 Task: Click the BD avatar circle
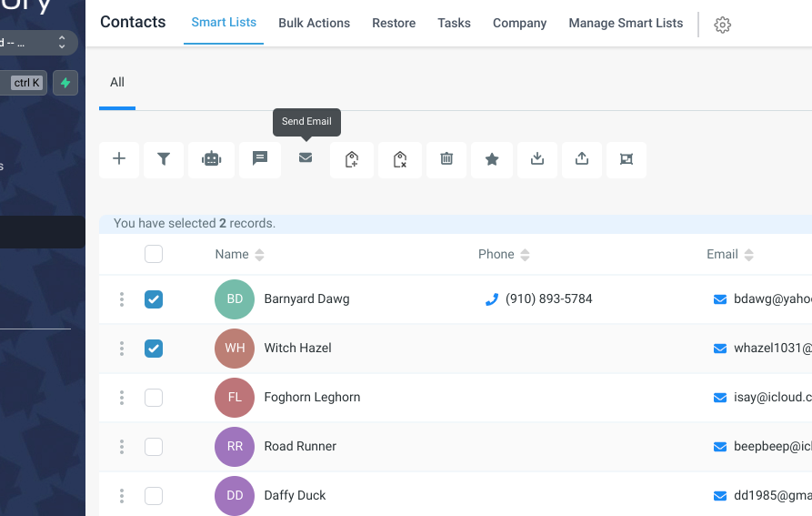coord(235,299)
